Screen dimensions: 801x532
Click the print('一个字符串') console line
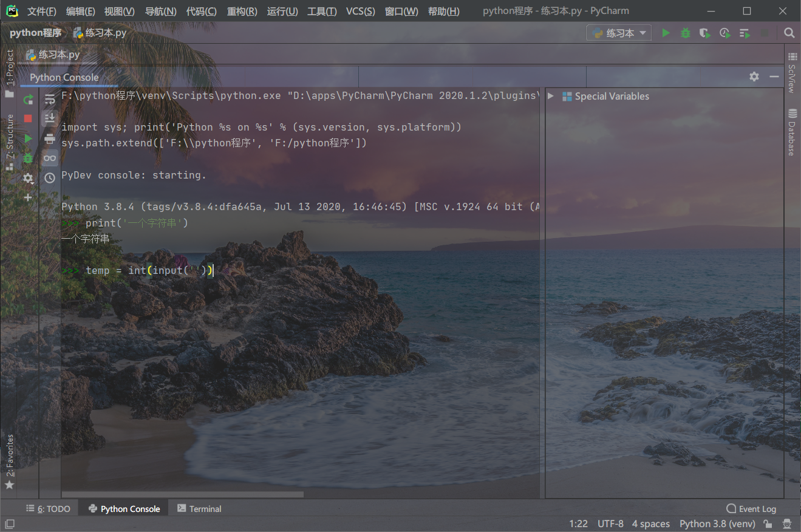(137, 223)
